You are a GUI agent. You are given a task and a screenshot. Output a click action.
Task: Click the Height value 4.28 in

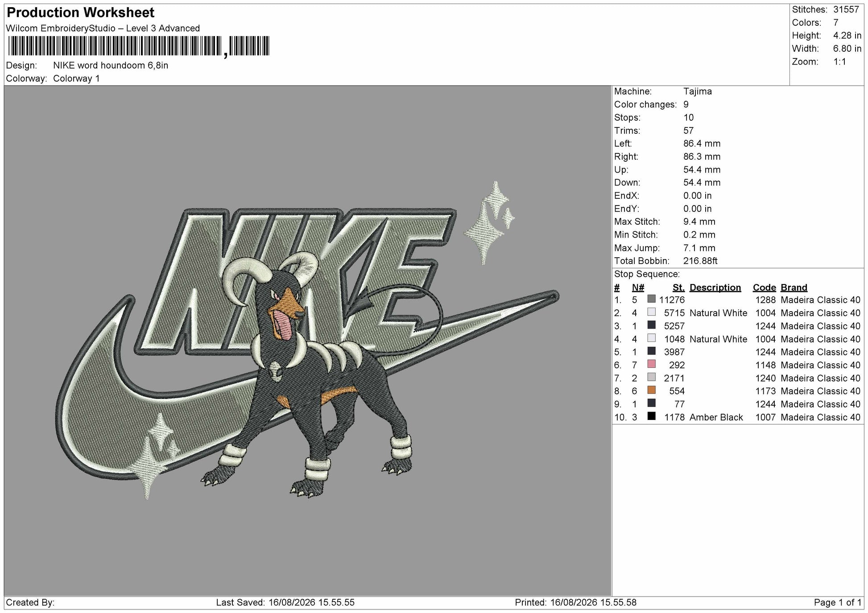click(847, 36)
